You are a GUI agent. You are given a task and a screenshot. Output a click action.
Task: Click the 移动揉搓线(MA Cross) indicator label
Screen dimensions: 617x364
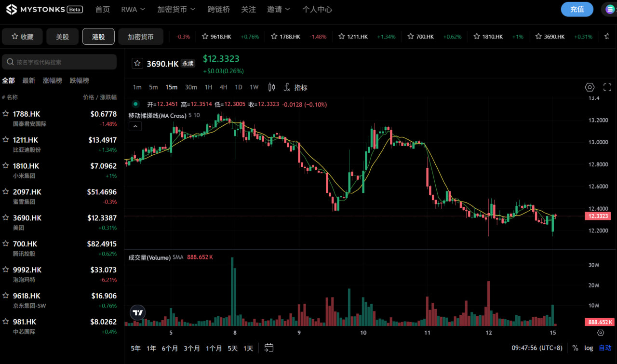[157, 115]
